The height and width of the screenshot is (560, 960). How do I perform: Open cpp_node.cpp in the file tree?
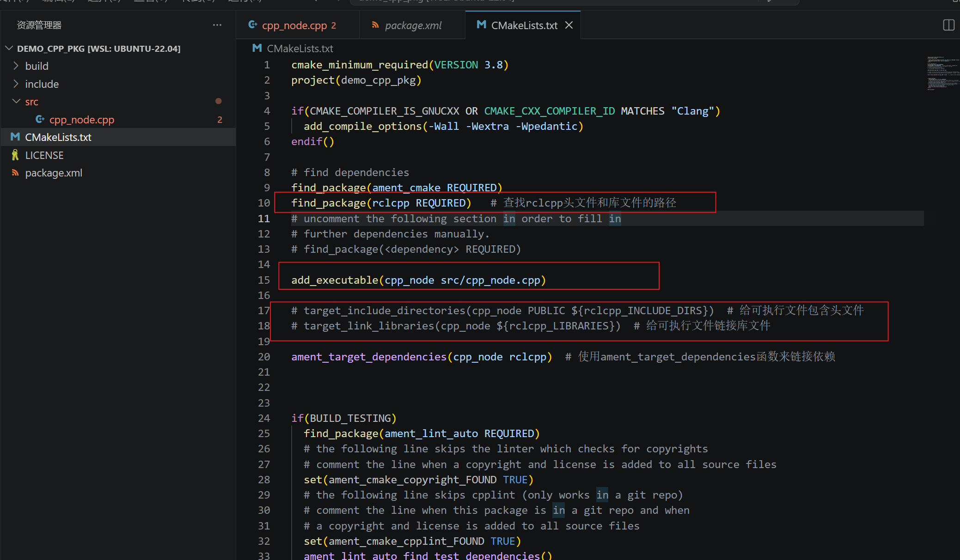(x=82, y=120)
